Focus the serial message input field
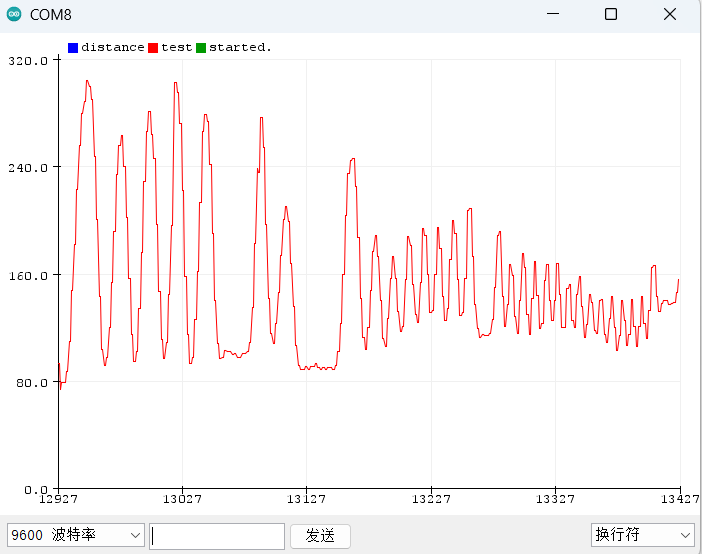Image resolution: width=702 pixels, height=554 pixels. [217, 536]
